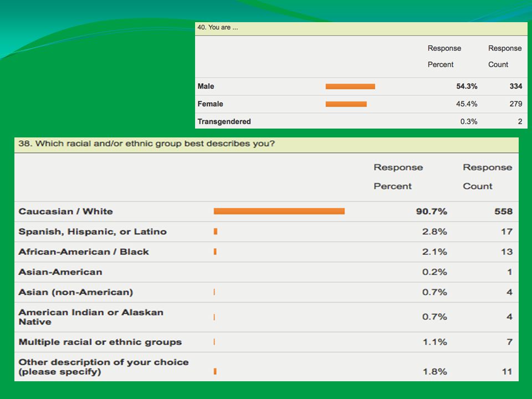Click the 0.3% value for Transgendered
532x399 pixels.
[469, 121]
